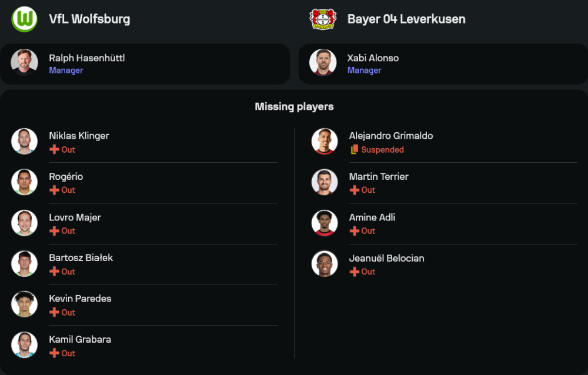The width and height of the screenshot is (588, 375).
Task: Click the injury cross icon under Amine Adli
Action: pos(354,231)
